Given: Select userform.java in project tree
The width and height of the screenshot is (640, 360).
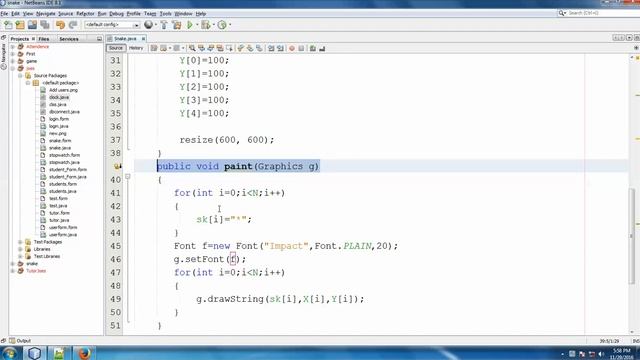Looking at the screenshot, I should [63, 235].
